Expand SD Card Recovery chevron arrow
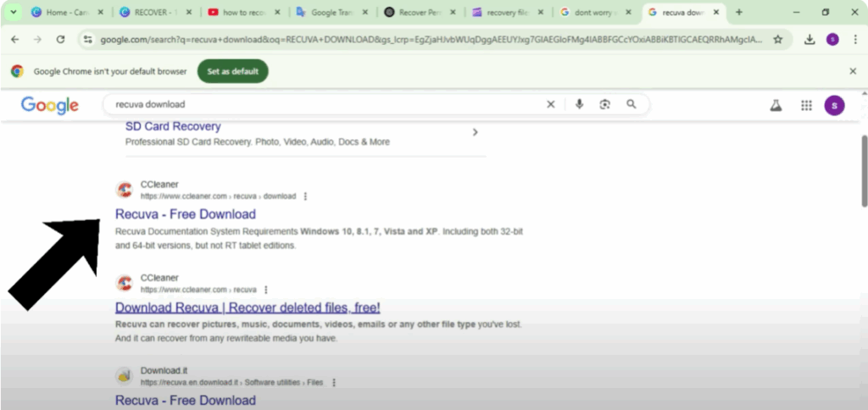Viewport: 868px width, 410px height. point(475,132)
